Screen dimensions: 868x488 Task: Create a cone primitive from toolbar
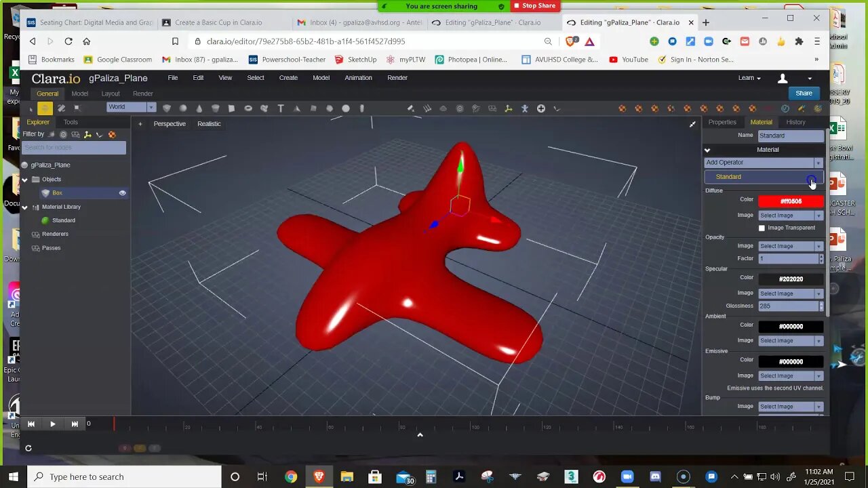199,108
